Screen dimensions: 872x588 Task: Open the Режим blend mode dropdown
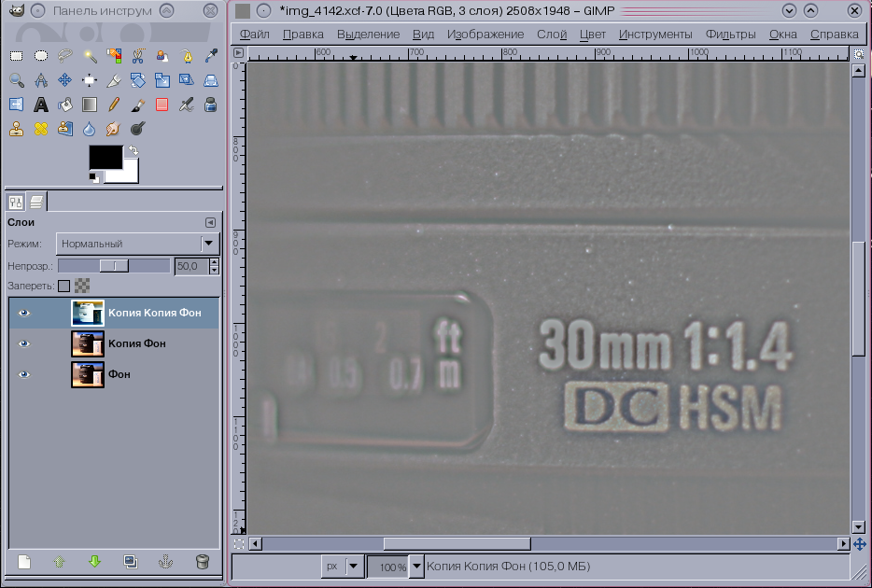pyautogui.click(x=137, y=244)
